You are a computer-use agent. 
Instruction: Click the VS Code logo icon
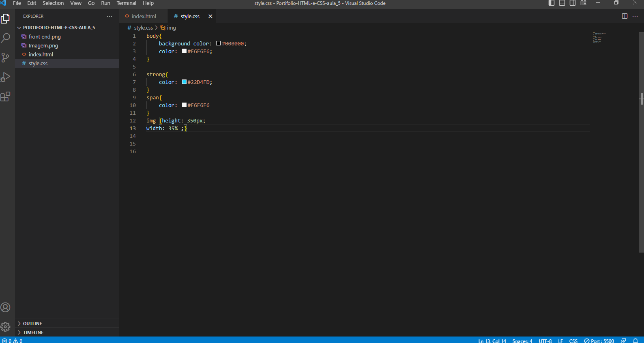[x=4, y=3]
